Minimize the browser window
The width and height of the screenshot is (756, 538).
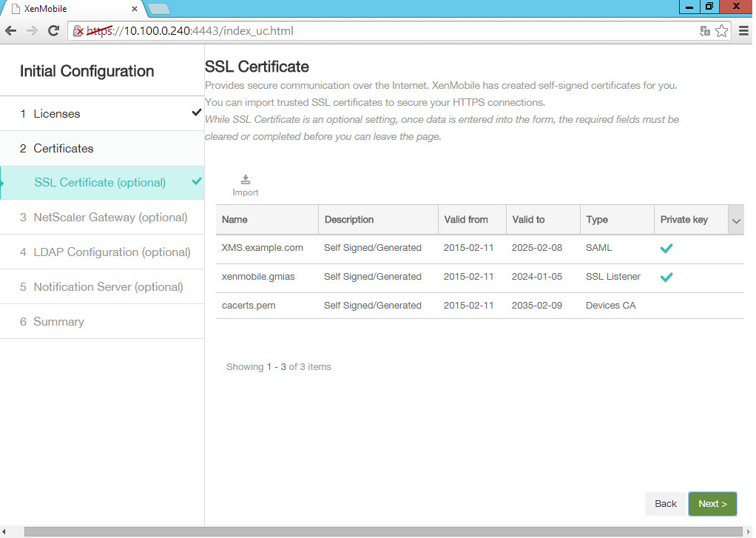click(689, 7)
